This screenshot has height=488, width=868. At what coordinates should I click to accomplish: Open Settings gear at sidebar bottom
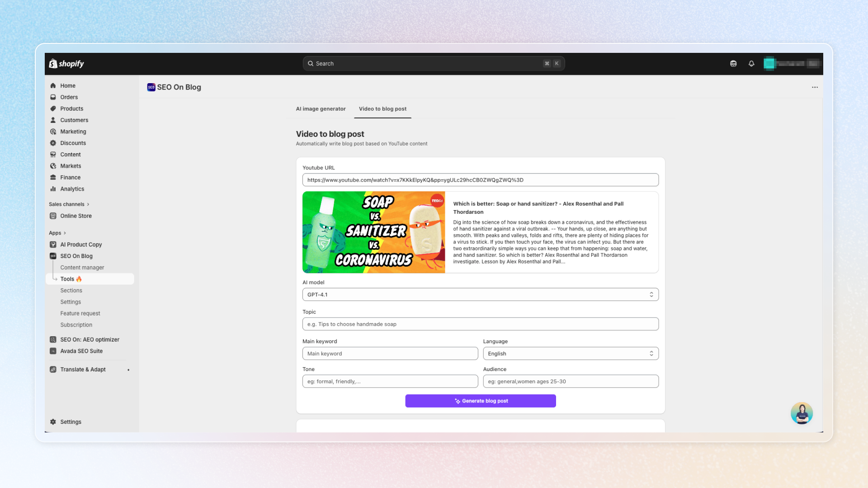pyautogui.click(x=53, y=422)
